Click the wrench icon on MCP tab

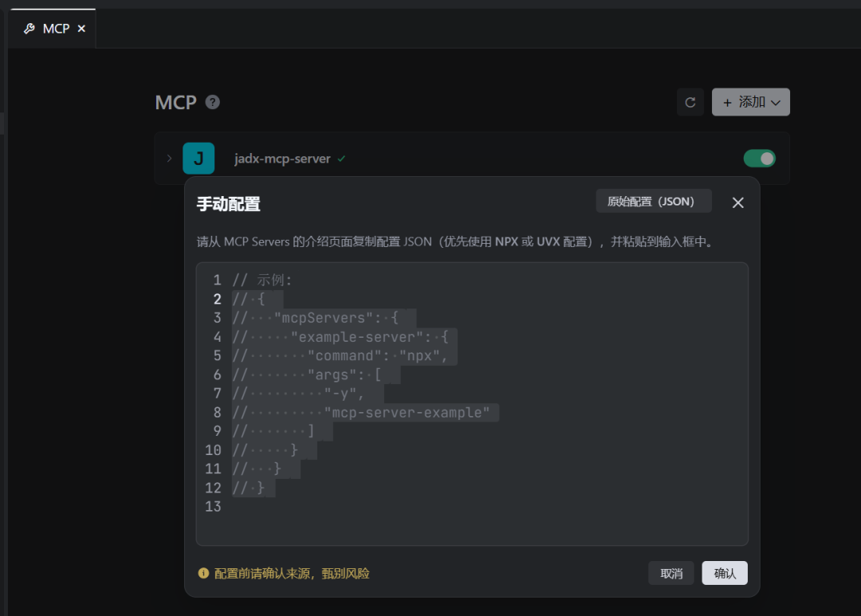pos(29,29)
